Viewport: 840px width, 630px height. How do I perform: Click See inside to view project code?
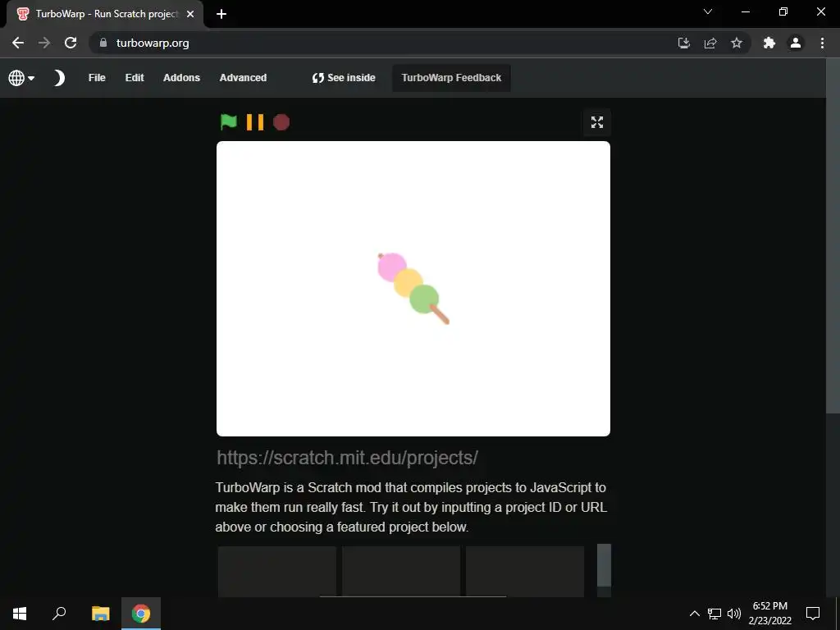[344, 78]
